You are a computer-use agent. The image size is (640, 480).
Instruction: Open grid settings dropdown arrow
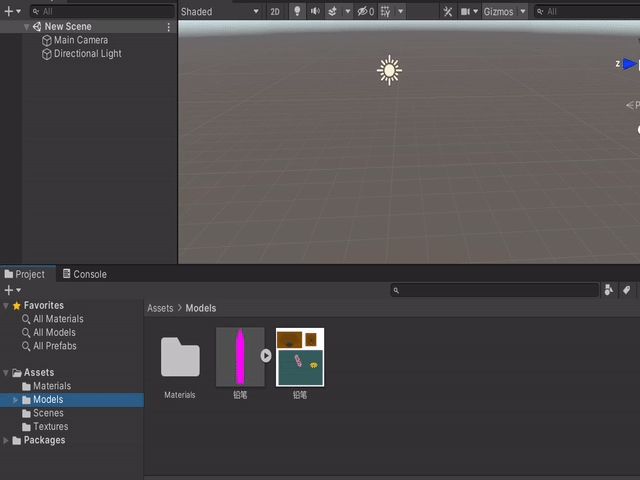(x=401, y=11)
